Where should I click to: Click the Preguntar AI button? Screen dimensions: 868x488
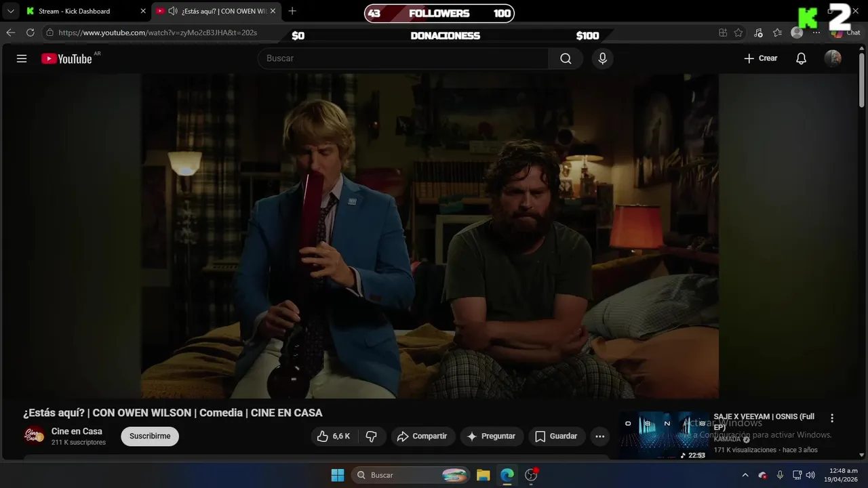[x=492, y=436]
